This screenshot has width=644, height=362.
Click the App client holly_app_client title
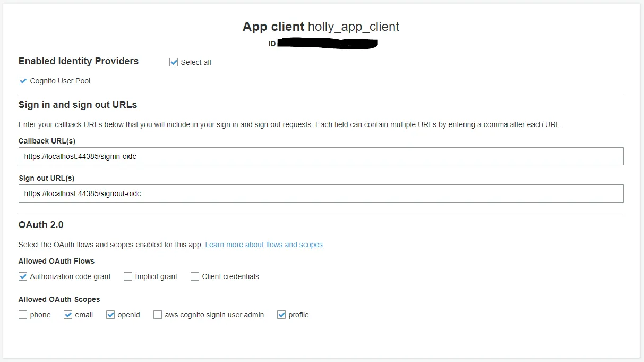coord(321,27)
